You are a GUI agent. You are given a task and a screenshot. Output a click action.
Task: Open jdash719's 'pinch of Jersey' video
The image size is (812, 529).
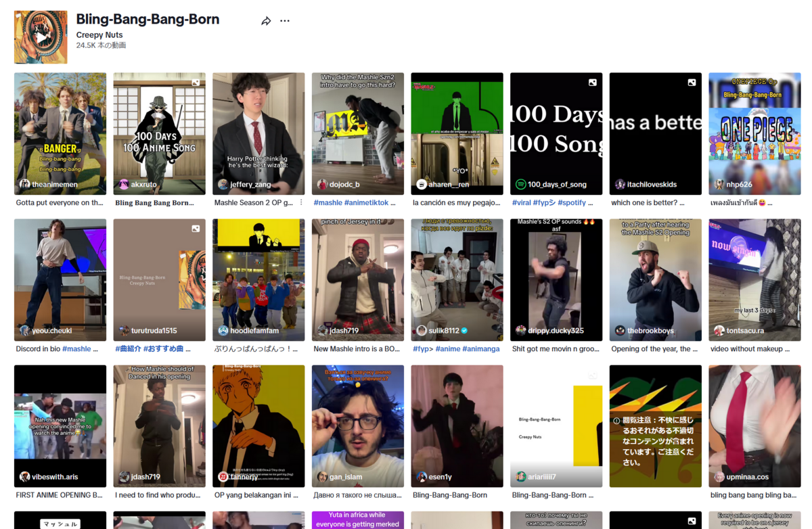pos(358,279)
